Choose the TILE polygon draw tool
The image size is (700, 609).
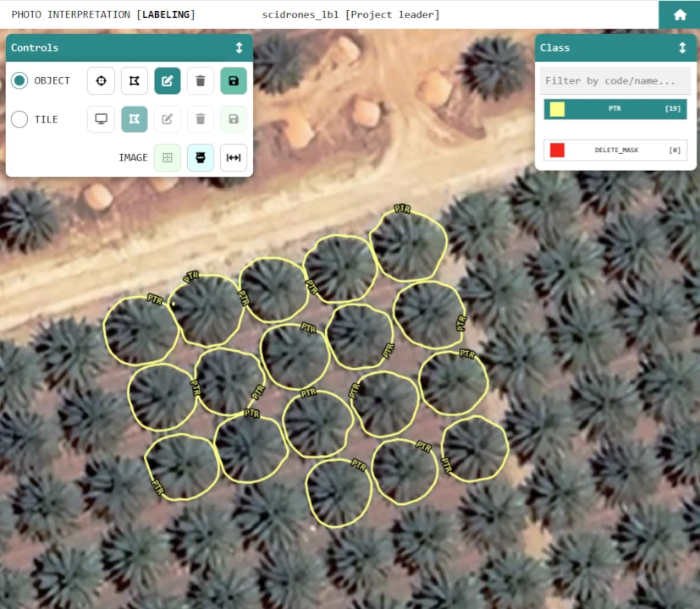[135, 119]
